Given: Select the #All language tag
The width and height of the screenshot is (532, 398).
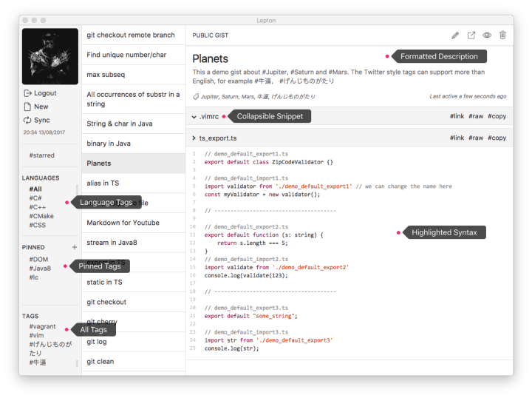Looking at the screenshot, I should [35, 189].
